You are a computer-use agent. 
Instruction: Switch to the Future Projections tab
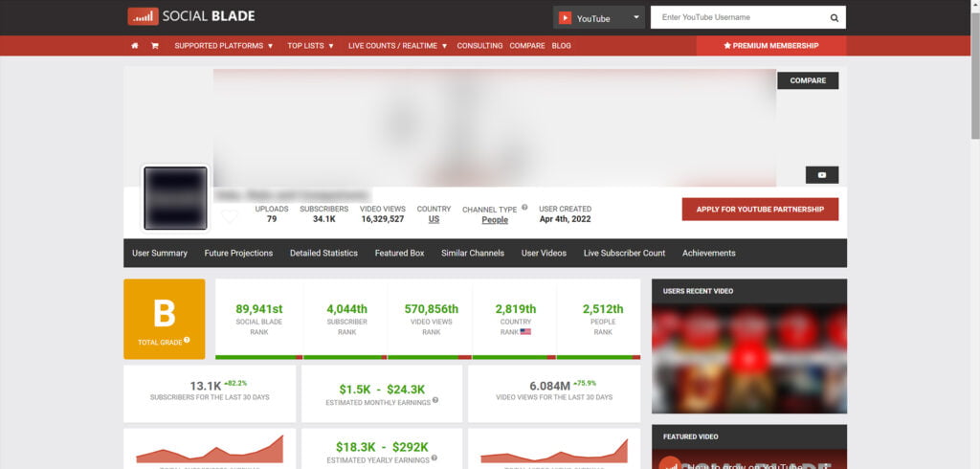click(238, 253)
